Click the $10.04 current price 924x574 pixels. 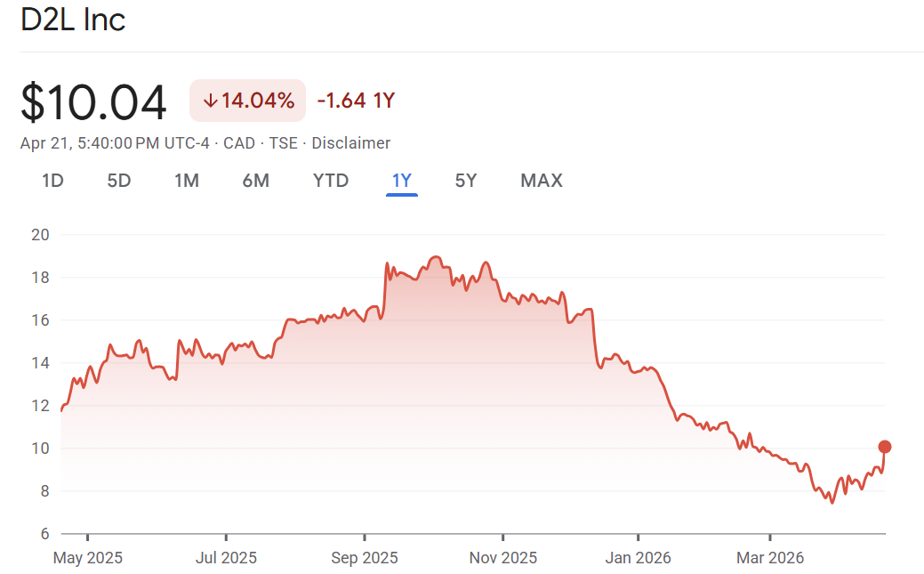93,102
